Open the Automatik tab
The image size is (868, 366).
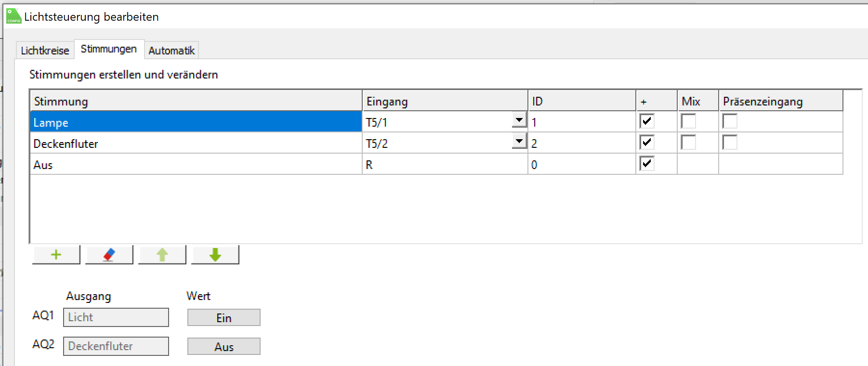point(171,51)
